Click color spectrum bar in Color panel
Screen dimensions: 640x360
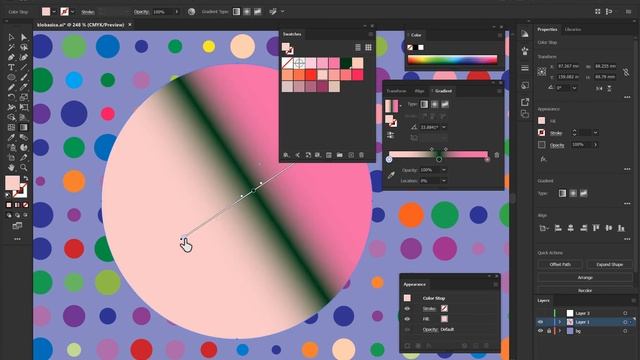[452, 60]
